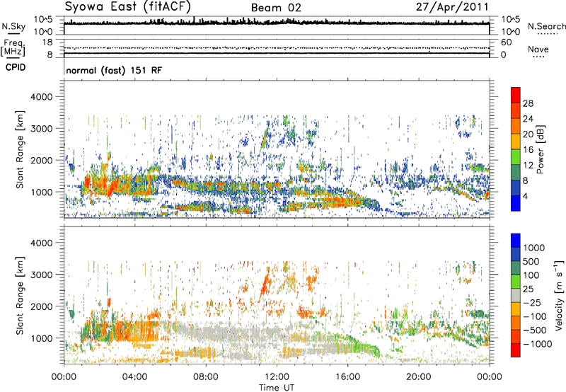Click the "28" Power colorbar label
The width and height of the screenshot is (566, 392).
(528, 103)
